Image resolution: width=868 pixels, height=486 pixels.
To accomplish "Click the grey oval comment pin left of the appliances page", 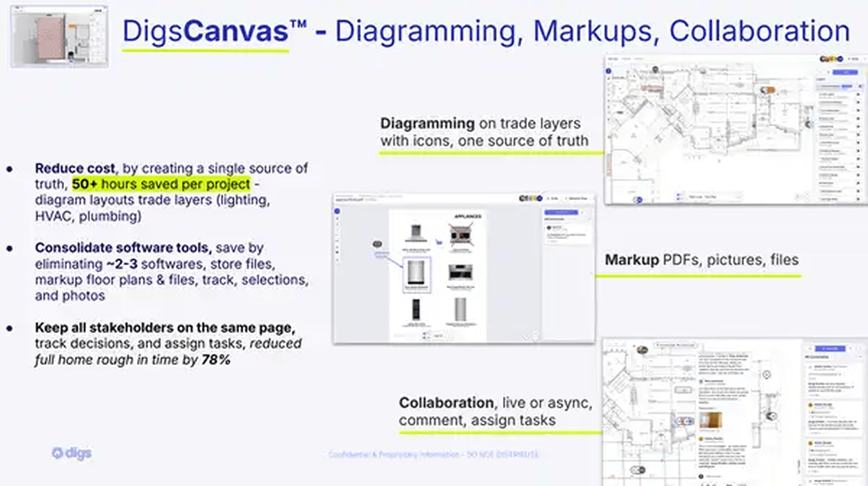I will click(x=377, y=244).
